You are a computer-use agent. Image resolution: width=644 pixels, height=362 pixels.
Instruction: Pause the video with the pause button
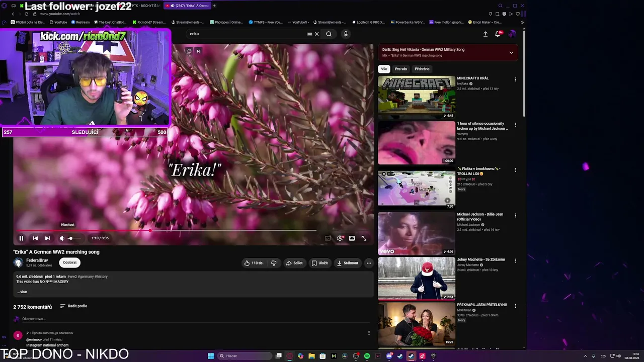point(21,238)
